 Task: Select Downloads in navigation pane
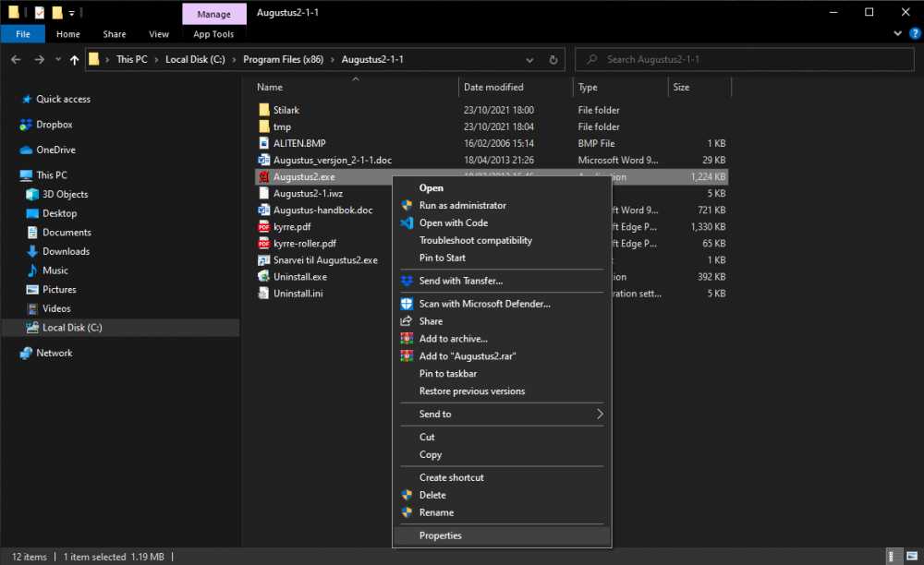[x=66, y=251]
